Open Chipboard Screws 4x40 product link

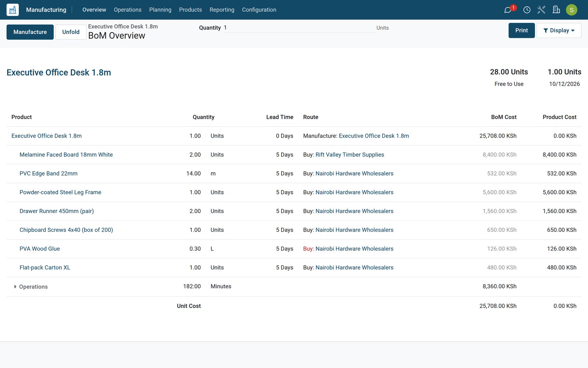coord(66,230)
